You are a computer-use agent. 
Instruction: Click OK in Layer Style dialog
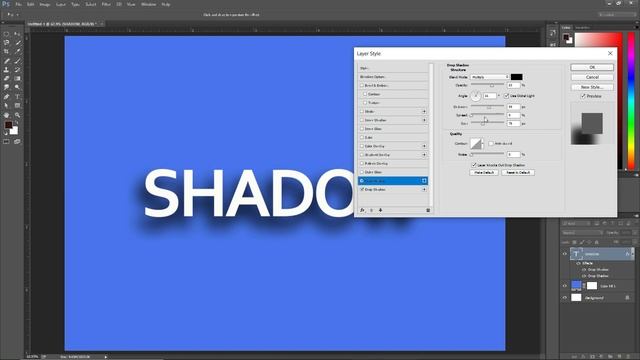point(592,67)
